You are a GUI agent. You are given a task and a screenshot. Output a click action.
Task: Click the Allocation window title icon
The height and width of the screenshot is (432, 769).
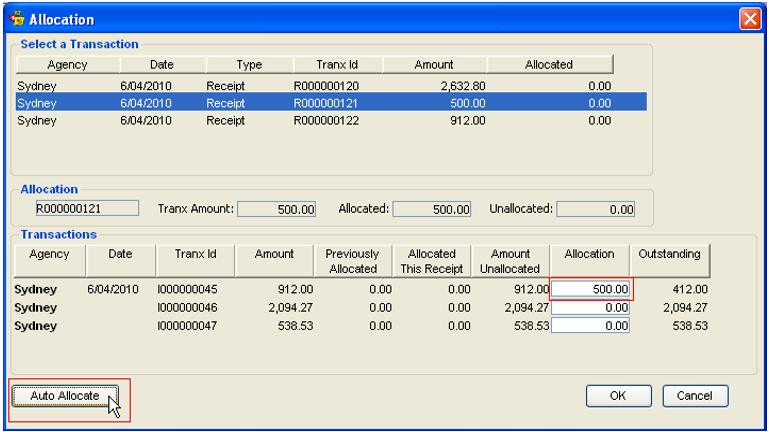pyautogui.click(x=17, y=18)
